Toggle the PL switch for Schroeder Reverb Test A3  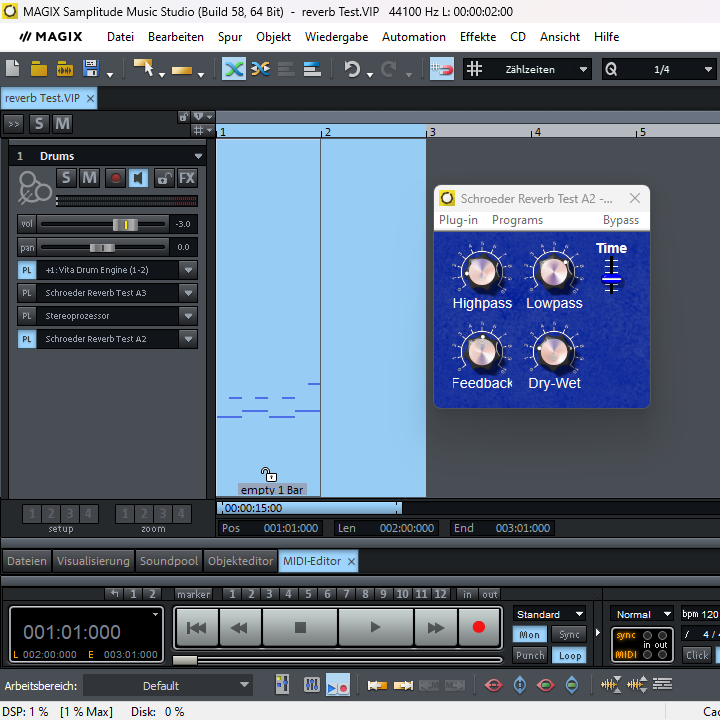27,293
